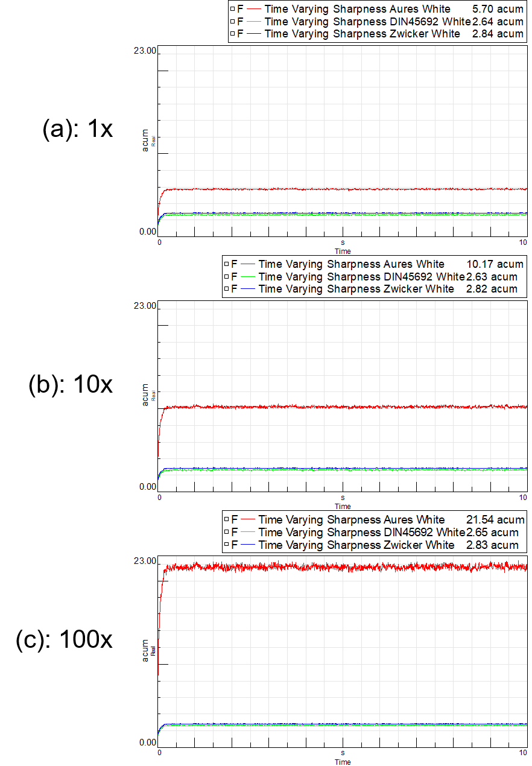Toggle checkbox for Zwicker White 2.83 acum trace
This screenshot has height=766, width=532.
(x=226, y=545)
